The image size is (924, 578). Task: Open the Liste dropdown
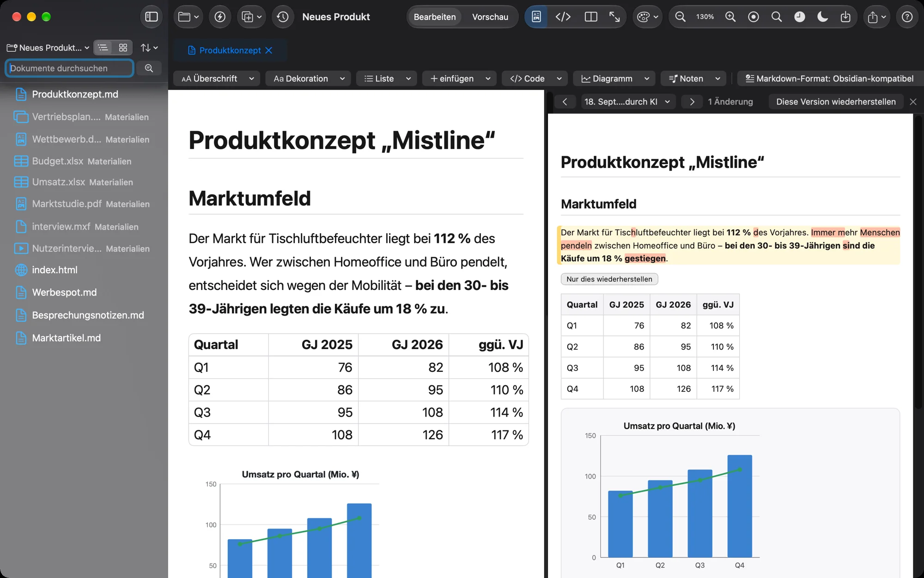[387, 79]
